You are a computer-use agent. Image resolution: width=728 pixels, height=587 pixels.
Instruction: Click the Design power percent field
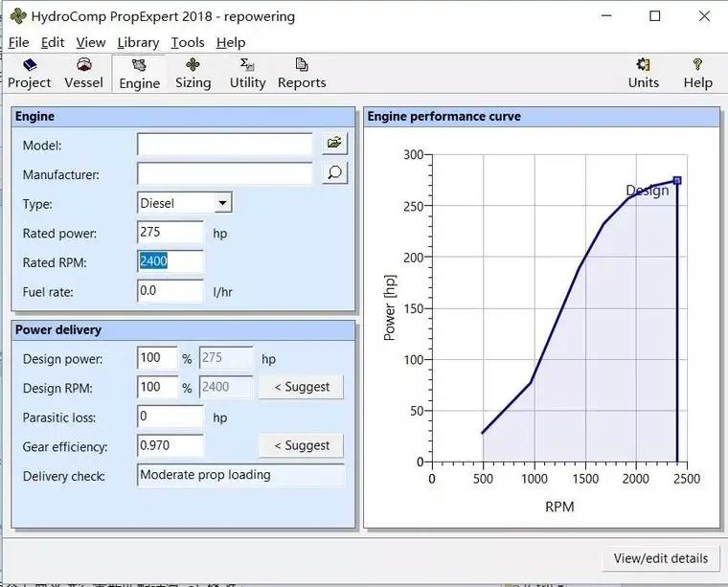pos(157,358)
